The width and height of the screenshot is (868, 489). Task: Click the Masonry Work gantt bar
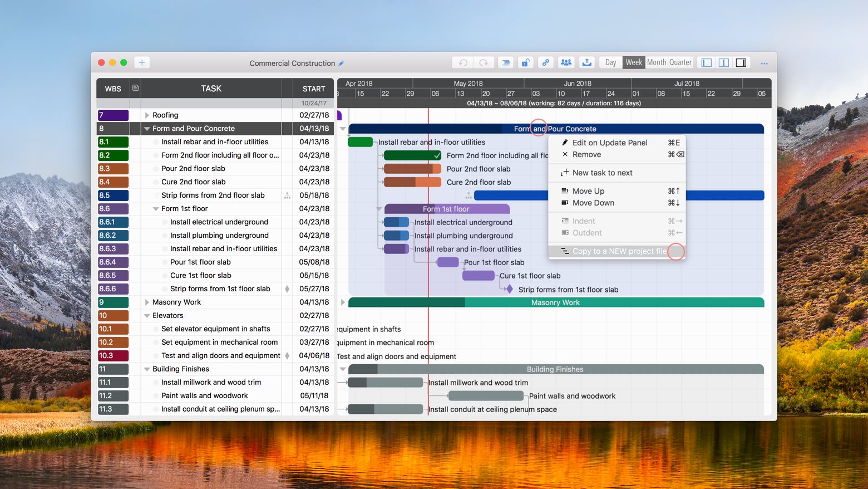[555, 302]
